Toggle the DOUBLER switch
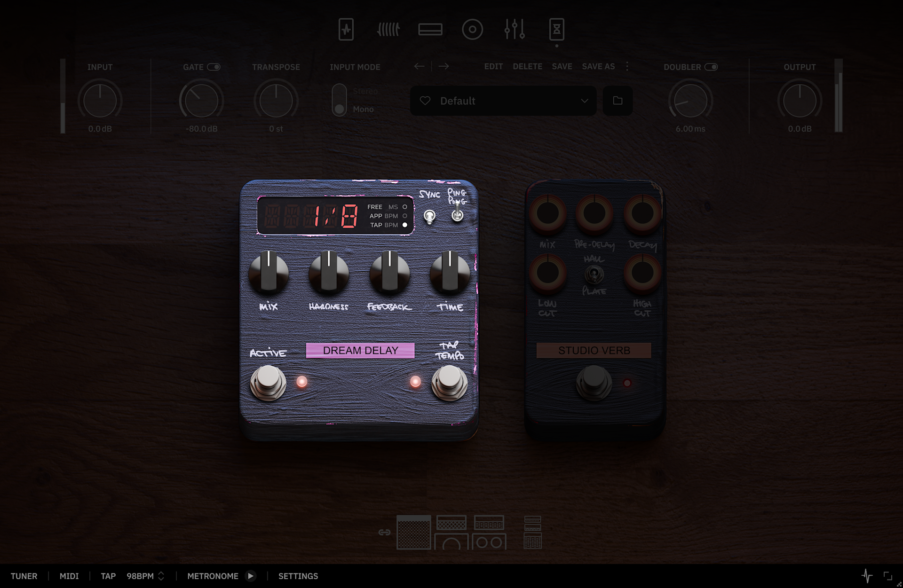This screenshot has width=903, height=588. [x=711, y=67]
